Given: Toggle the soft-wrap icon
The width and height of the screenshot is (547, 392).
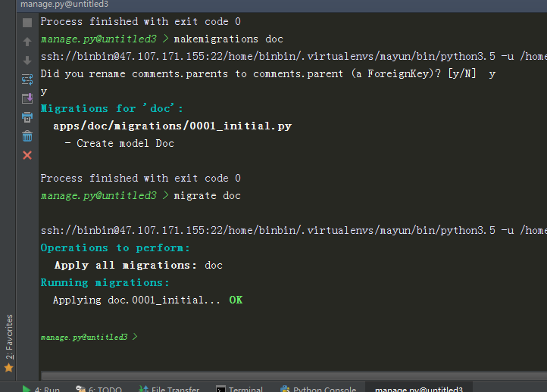Looking at the screenshot, I should click(27, 79).
